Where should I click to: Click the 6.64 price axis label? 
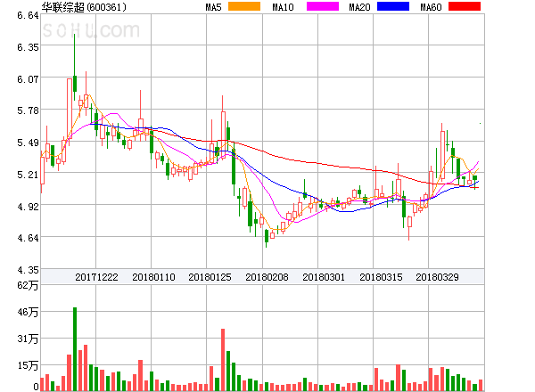28,15
